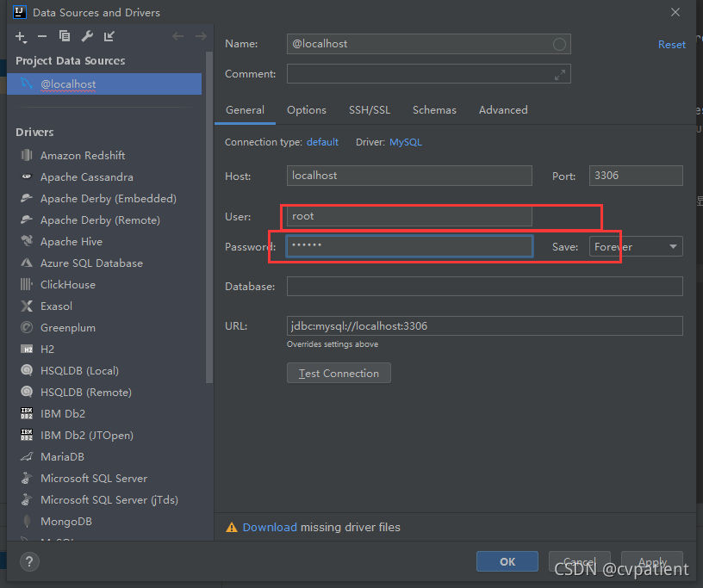Focus the Port input field

click(636, 176)
